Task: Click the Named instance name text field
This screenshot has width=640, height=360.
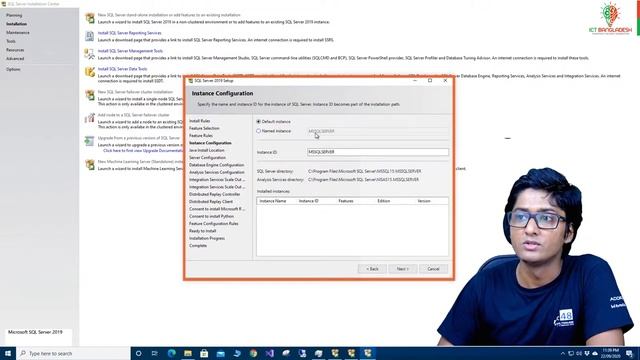Action: tap(378, 131)
